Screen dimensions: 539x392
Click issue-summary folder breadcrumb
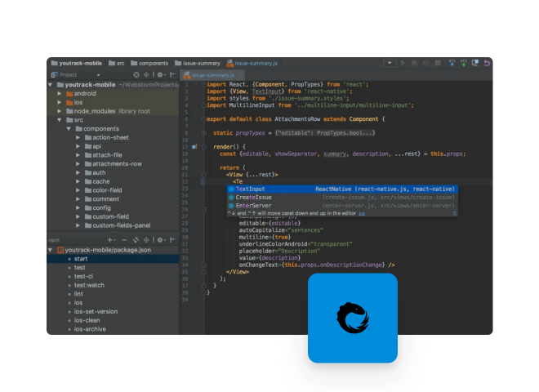click(198, 63)
